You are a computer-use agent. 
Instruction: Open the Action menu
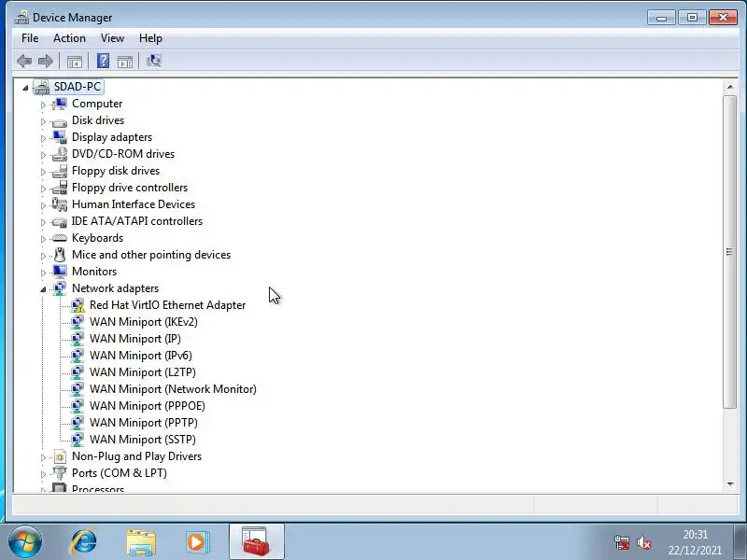point(69,38)
